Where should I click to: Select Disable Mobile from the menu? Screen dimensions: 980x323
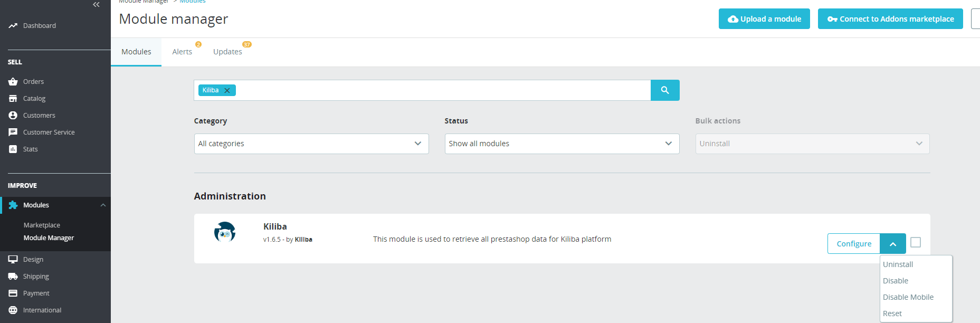coord(908,297)
